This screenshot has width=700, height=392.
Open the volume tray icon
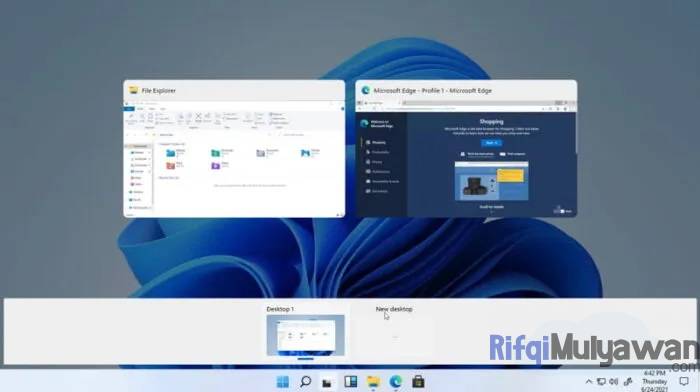pyautogui.click(x=614, y=382)
